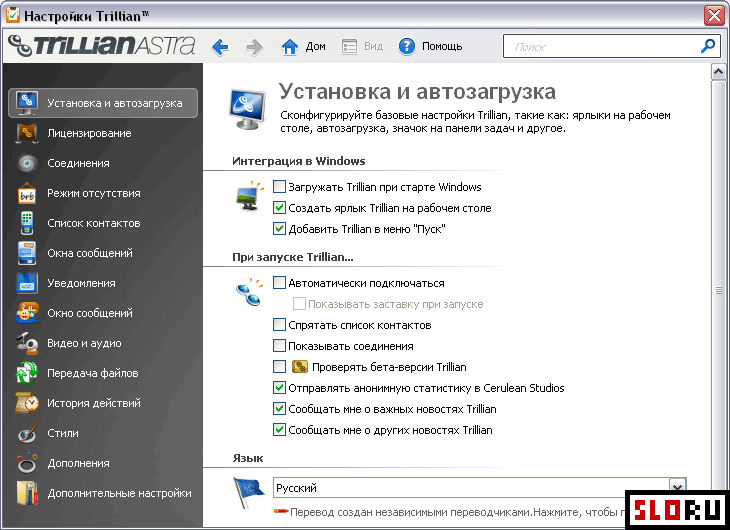Image resolution: width=730 pixels, height=530 pixels.
Task: Disable Отправлять анонимную статистику в Cerulean Studios
Action: tap(279, 387)
